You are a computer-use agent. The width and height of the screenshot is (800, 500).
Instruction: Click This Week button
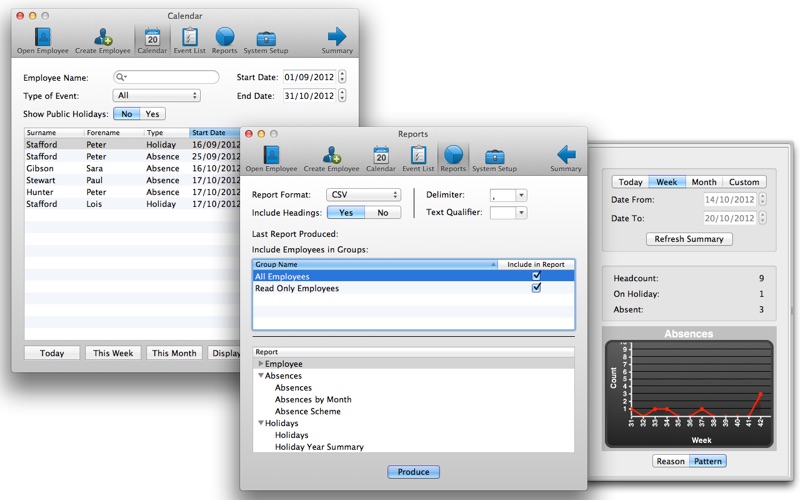click(x=113, y=353)
